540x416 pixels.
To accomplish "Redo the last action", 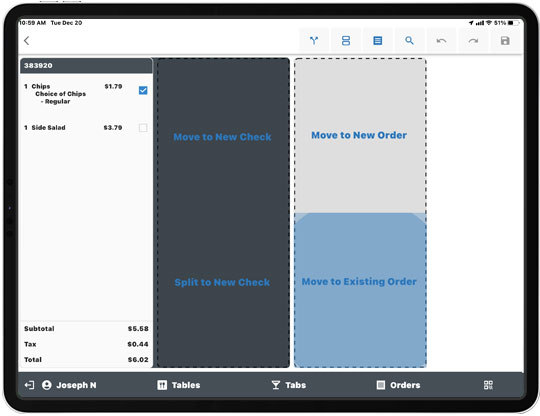I will coord(473,41).
